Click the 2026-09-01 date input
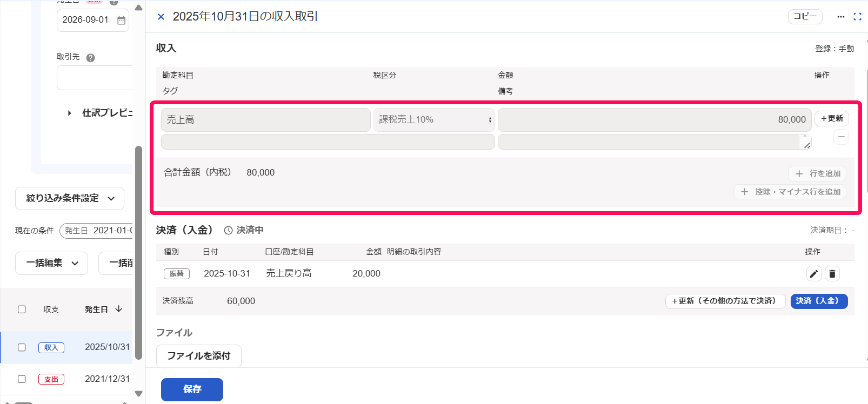This screenshot has height=404, width=868. 92,20
